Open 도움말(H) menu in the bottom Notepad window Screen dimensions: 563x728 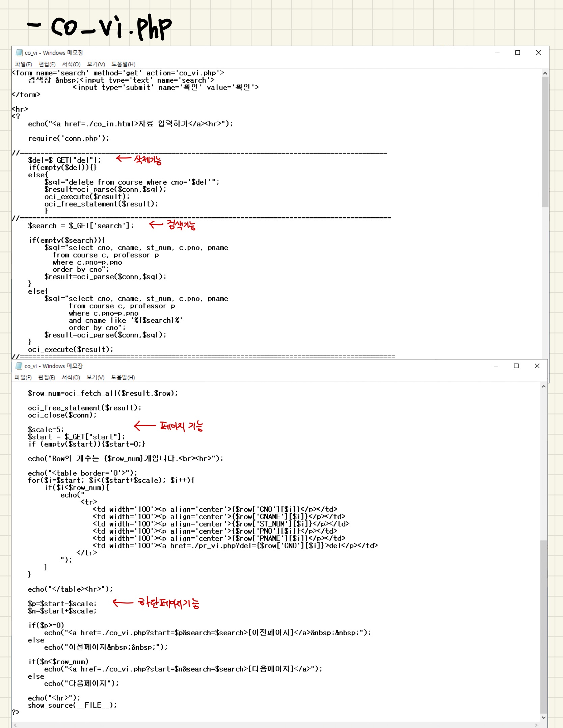click(x=123, y=377)
